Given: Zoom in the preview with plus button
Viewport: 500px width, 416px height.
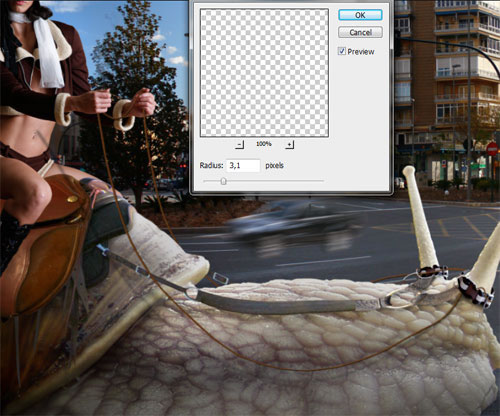Looking at the screenshot, I should (x=289, y=144).
